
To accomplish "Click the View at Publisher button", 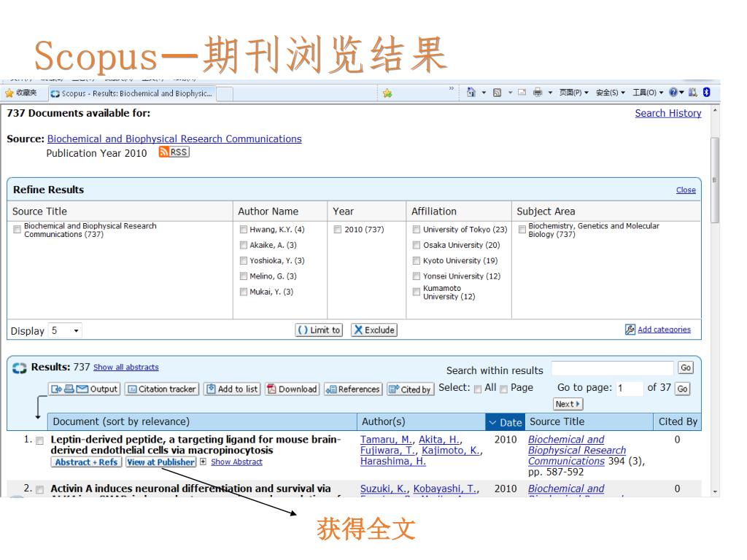I will [161, 462].
